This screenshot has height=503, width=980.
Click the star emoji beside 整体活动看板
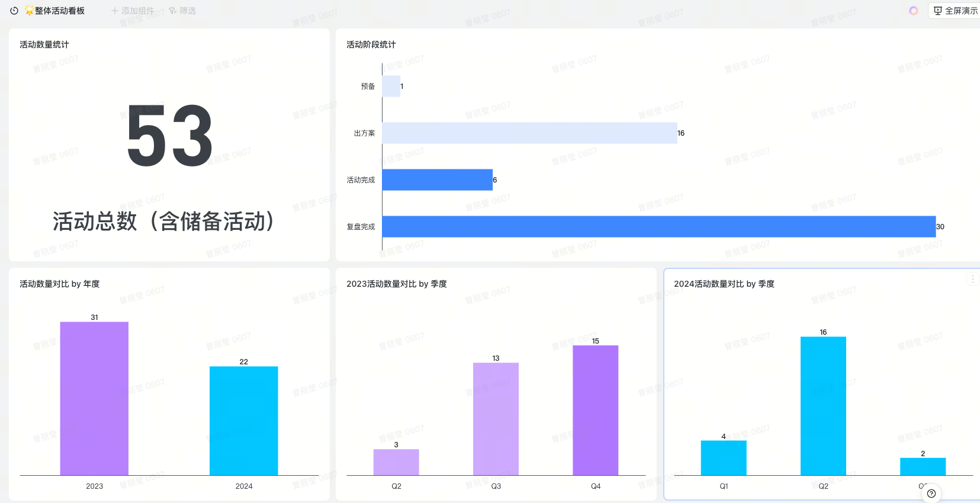[x=29, y=11]
